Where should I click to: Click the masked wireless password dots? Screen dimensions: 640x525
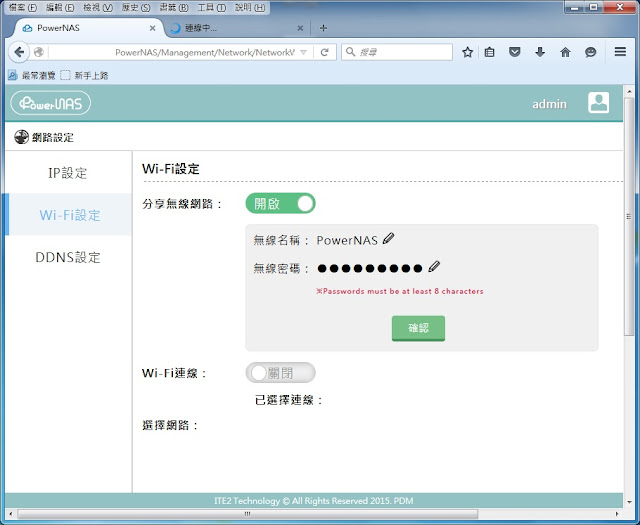point(370,268)
